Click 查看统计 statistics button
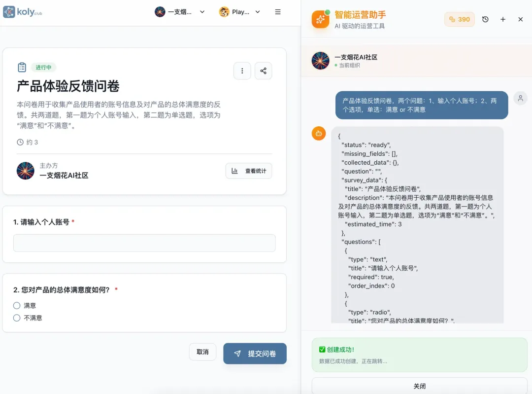 [249, 171]
